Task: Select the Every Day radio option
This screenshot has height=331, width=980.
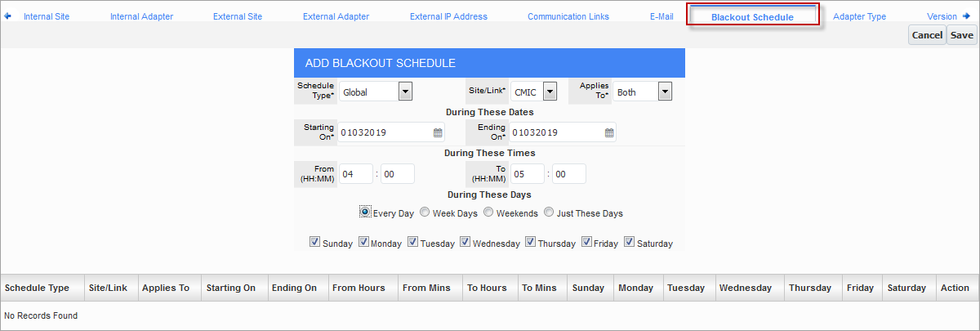Action: point(365,212)
